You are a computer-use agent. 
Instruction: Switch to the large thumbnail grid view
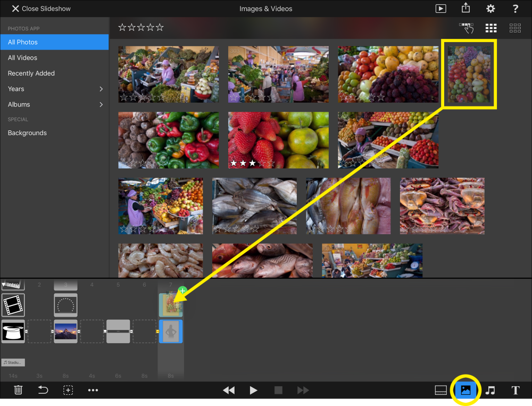[491, 28]
